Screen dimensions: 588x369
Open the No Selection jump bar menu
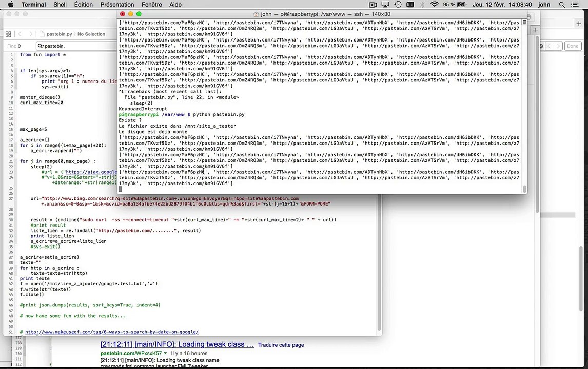pyautogui.click(x=91, y=34)
